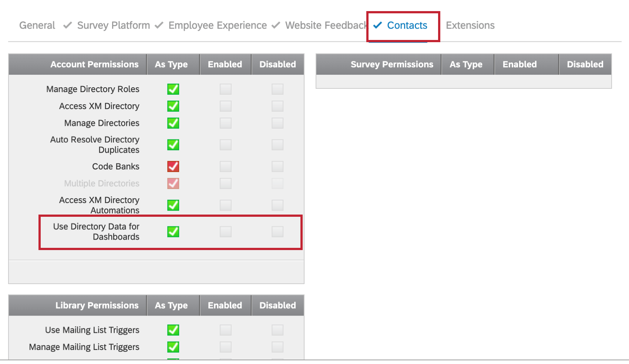
Task: Enable the Manage Mailing List Triggers permission
Action: tap(225, 347)
